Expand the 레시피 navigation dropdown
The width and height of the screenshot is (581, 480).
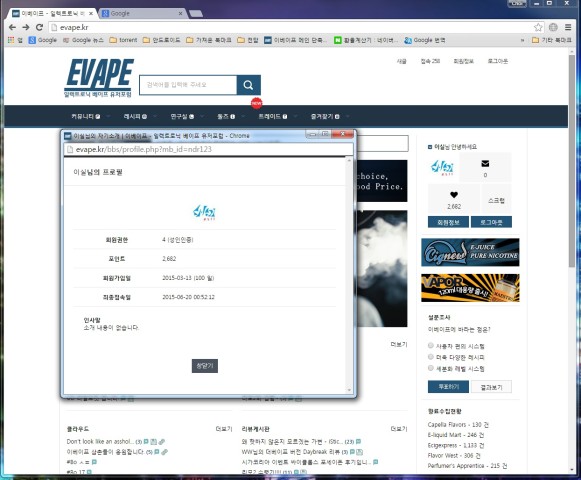click(135, 116)
